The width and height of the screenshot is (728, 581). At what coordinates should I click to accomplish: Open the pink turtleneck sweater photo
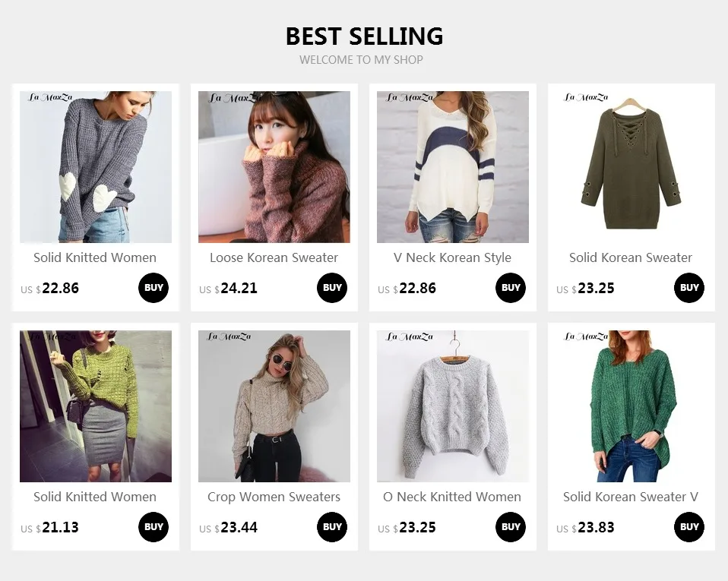click(274, 167)
